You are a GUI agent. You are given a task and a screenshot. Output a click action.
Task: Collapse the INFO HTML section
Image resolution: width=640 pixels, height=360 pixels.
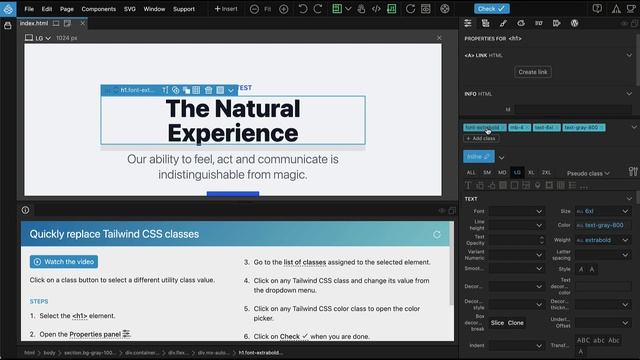coord(629,93)
